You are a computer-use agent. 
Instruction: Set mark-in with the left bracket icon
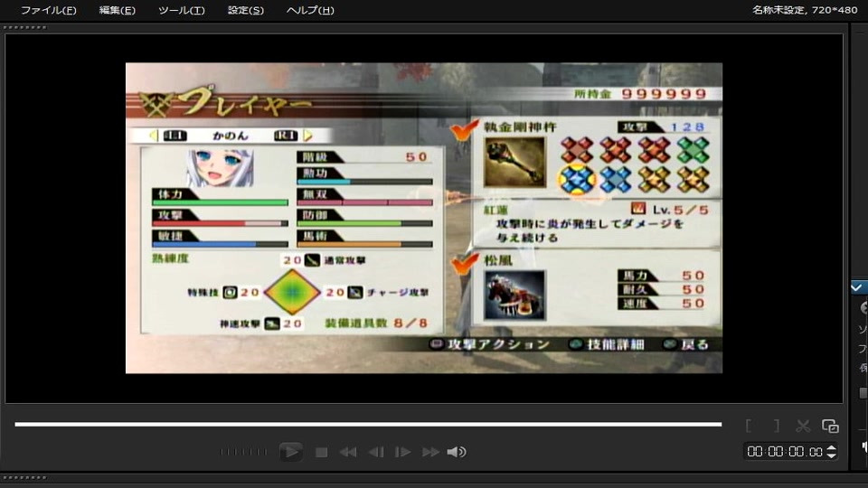pyautogui.click(x=749, y=426)
